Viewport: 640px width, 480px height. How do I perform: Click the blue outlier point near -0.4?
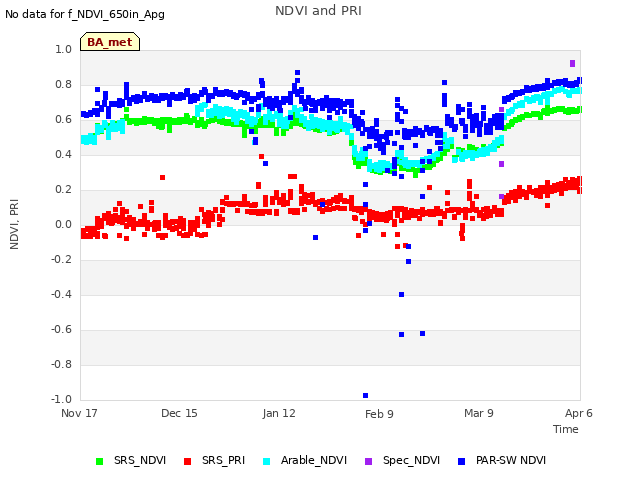(x=401, y=294)
